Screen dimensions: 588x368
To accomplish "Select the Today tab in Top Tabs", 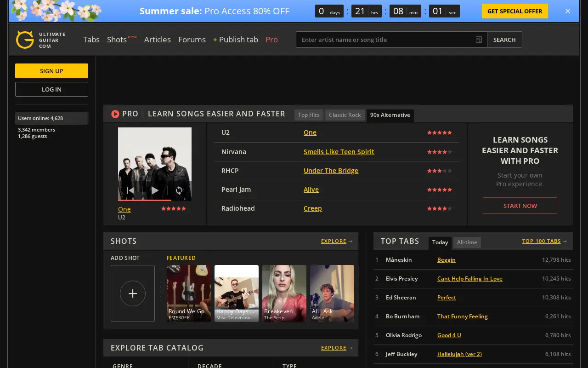I will 440,243.
